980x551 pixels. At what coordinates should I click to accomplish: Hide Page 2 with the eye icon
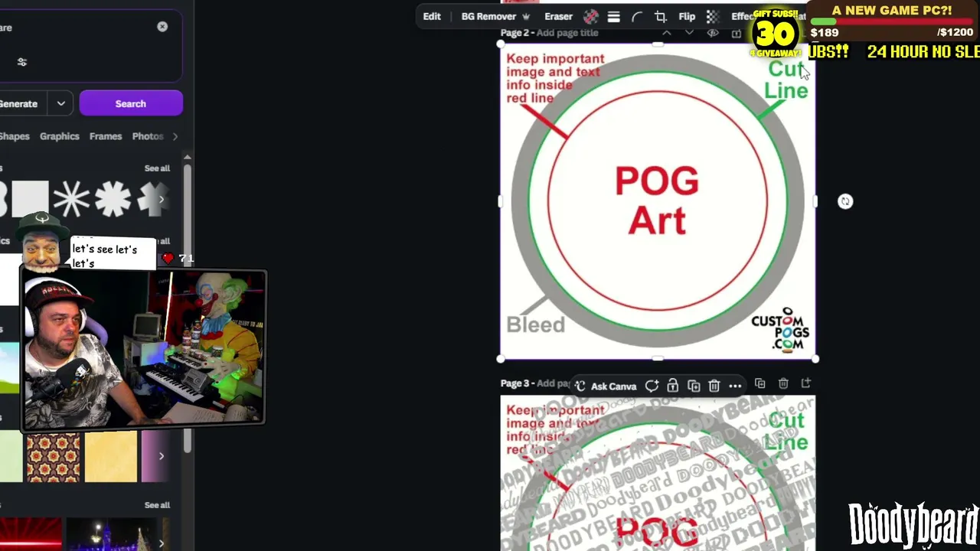pyautogui.click(x=713, y=33)
